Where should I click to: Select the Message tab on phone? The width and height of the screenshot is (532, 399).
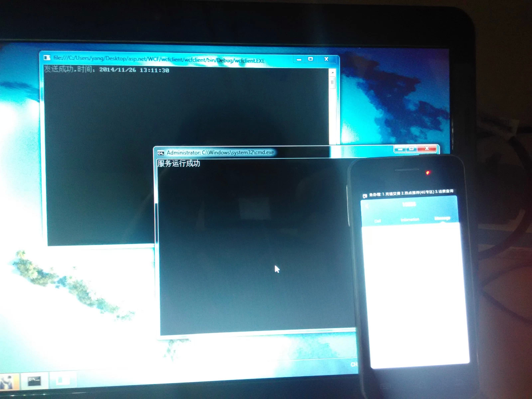tap(442, 218)
